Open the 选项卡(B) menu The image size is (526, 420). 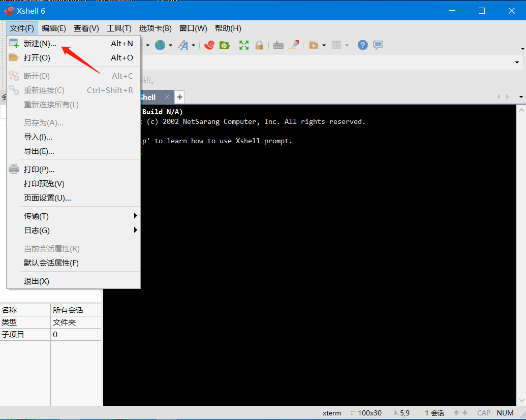pos(156,28)
